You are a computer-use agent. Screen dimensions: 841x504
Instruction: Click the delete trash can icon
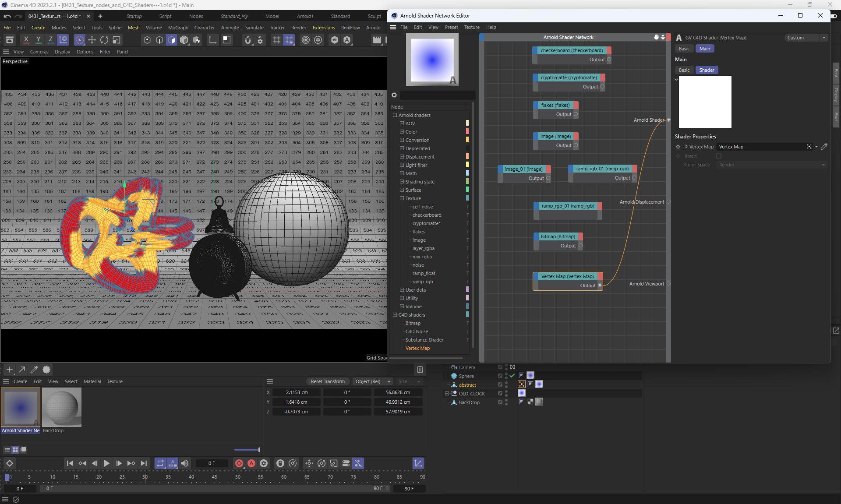click(420, 370)
